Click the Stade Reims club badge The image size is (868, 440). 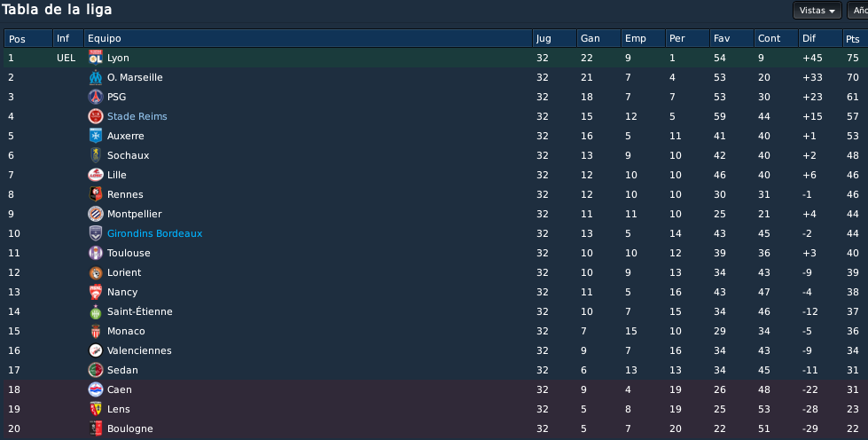click(96, 116)
